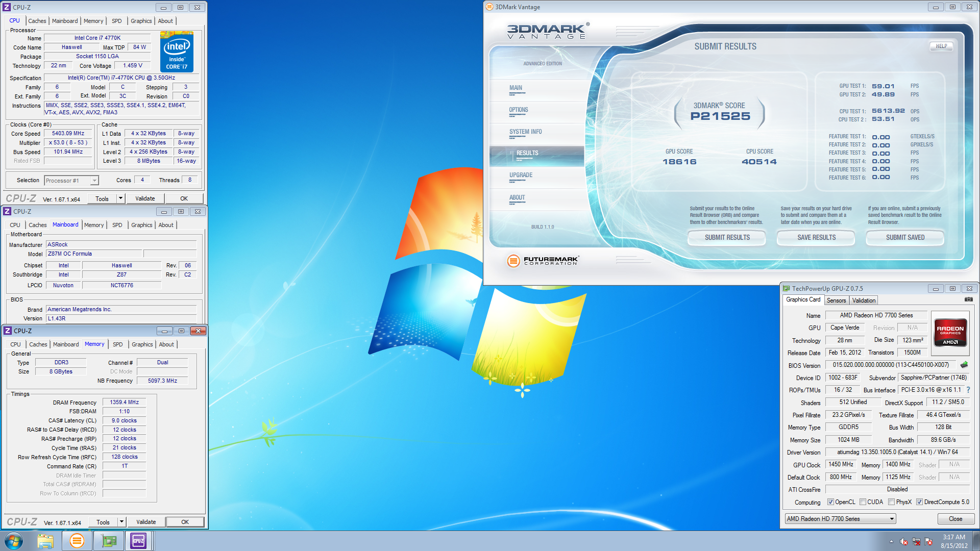Viewport: 980px width, 551px height.
Task: Open the SPD tab in the CPU-Z Mainboard window
Action: [117, 225]
